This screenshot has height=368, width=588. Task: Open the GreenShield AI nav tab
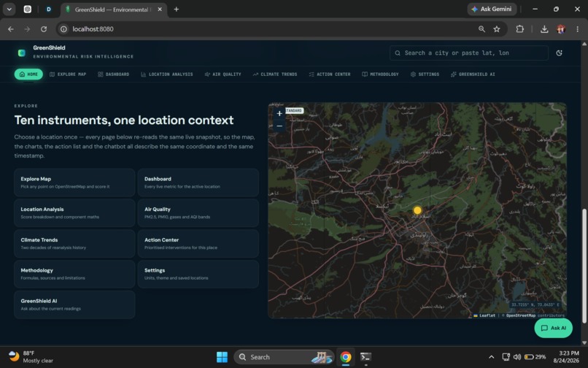point(473,74)
